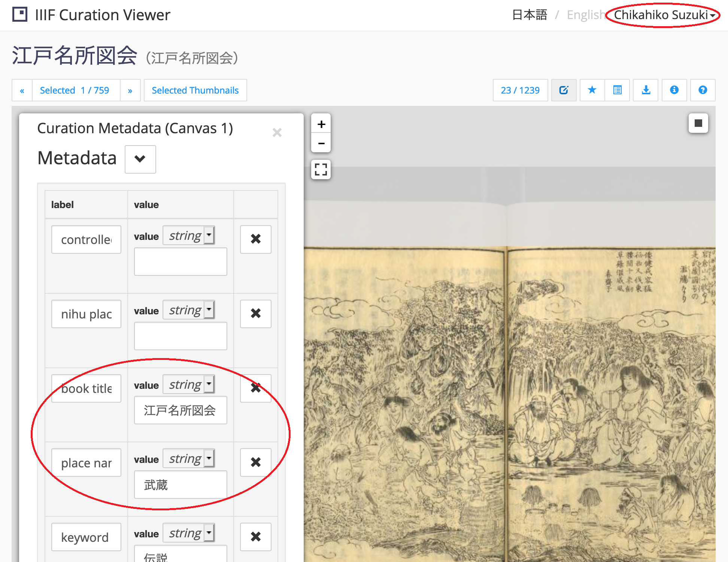This screenshot has width=728, height=562.
Task: Edit the keyword label field
Action: click(86, 537)
